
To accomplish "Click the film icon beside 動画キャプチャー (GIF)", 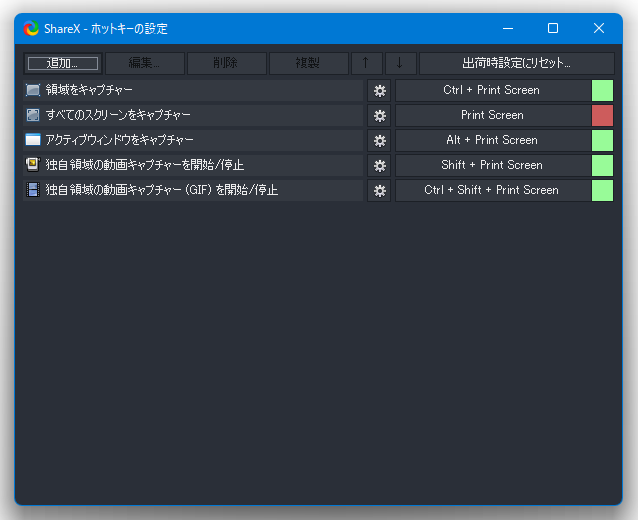I will click(x=33, y=190).
